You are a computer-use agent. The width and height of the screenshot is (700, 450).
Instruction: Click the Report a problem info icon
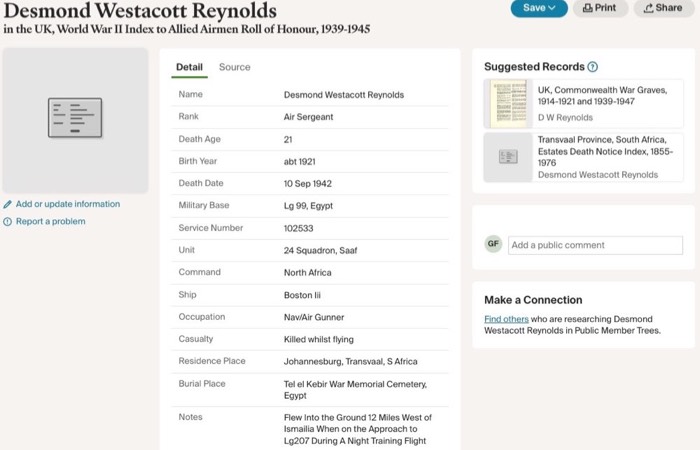[8, 222]
